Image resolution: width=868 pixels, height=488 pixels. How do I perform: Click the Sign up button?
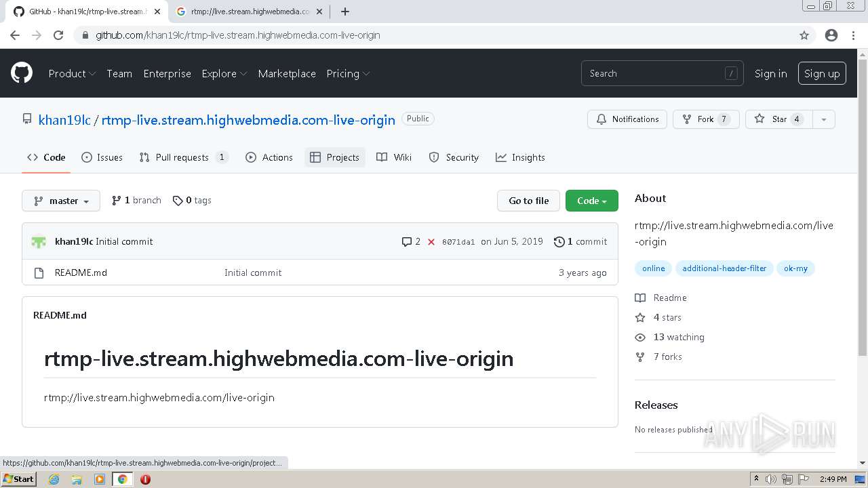coord(822,73)
